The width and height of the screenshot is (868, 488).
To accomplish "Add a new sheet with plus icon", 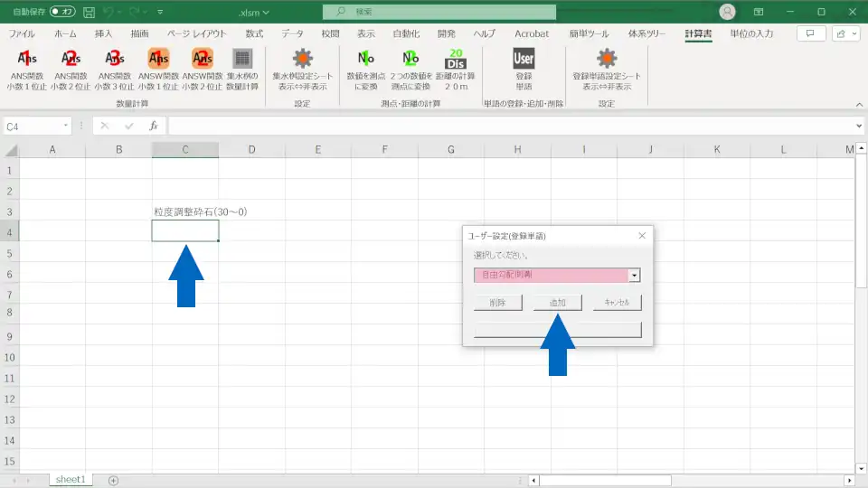I will point(114,480).
